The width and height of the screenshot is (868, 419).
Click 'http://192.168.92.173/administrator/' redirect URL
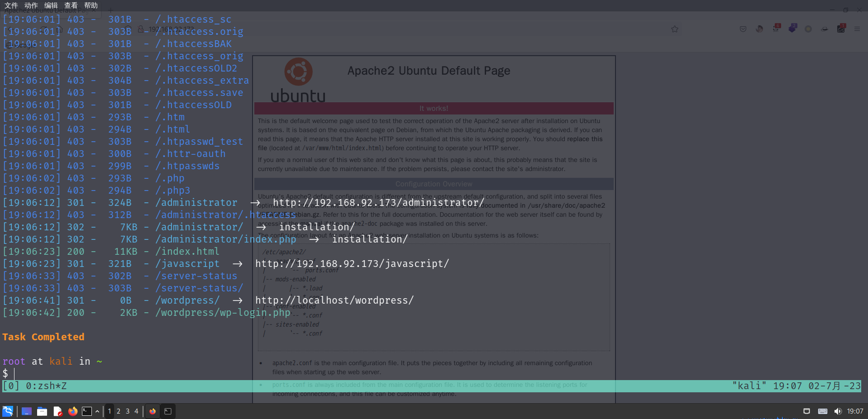coord(379,203)
